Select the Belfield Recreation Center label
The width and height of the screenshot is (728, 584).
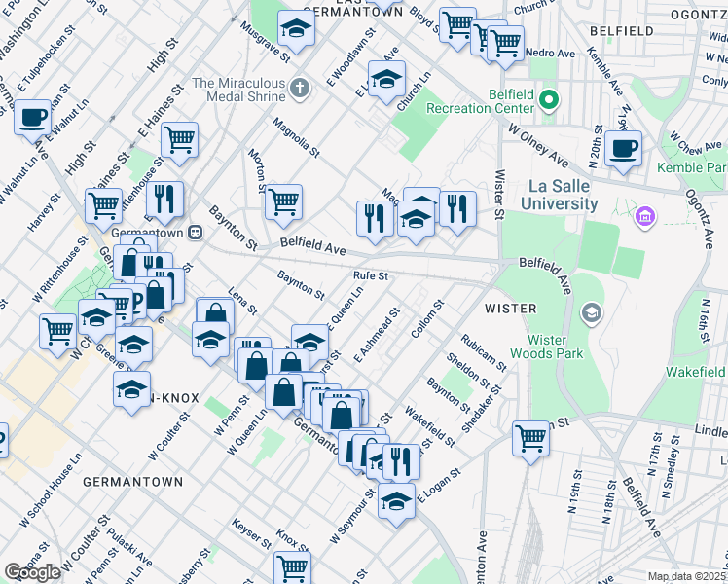480,101
